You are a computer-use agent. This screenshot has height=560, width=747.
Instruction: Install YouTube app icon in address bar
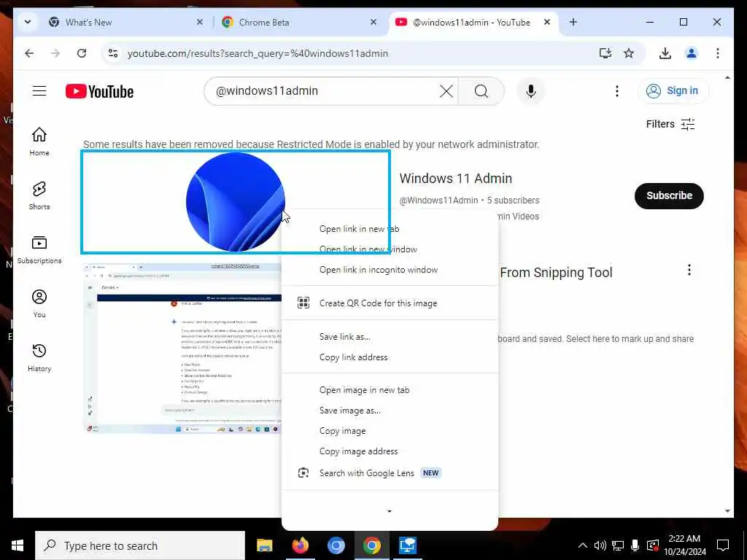click(605, 53)
